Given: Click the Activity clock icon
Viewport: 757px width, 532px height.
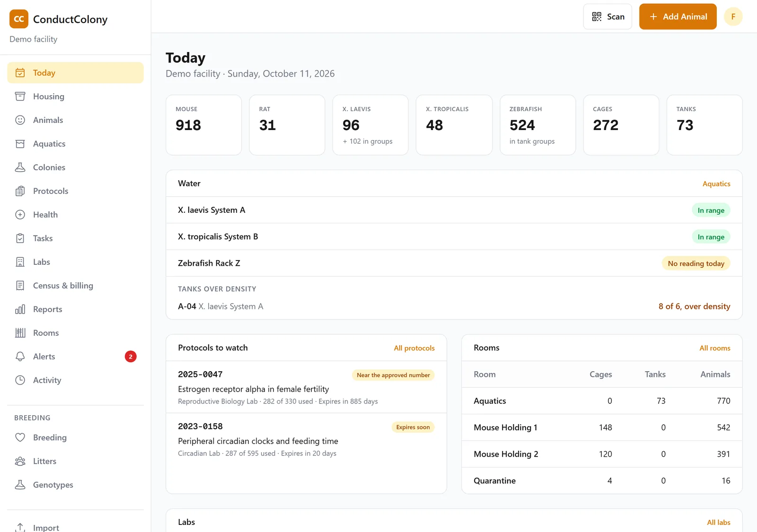Looking at the screenshot, I should 20,380.
